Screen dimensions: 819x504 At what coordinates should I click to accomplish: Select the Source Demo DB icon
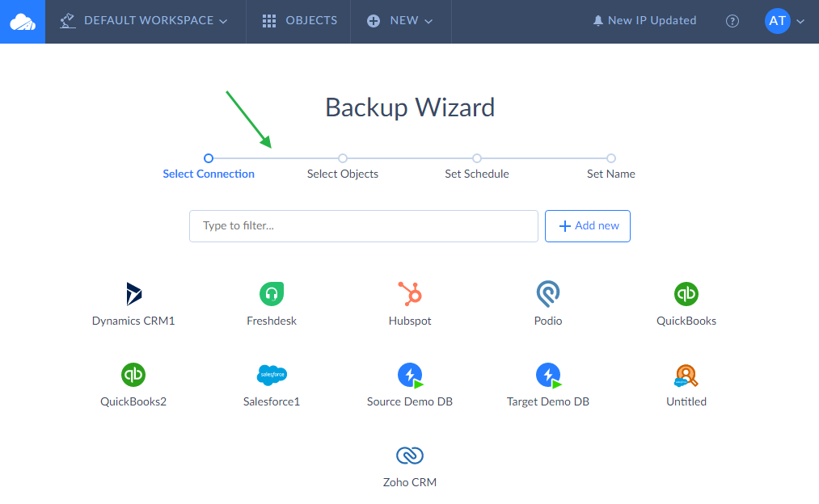[x=410, y=375]
